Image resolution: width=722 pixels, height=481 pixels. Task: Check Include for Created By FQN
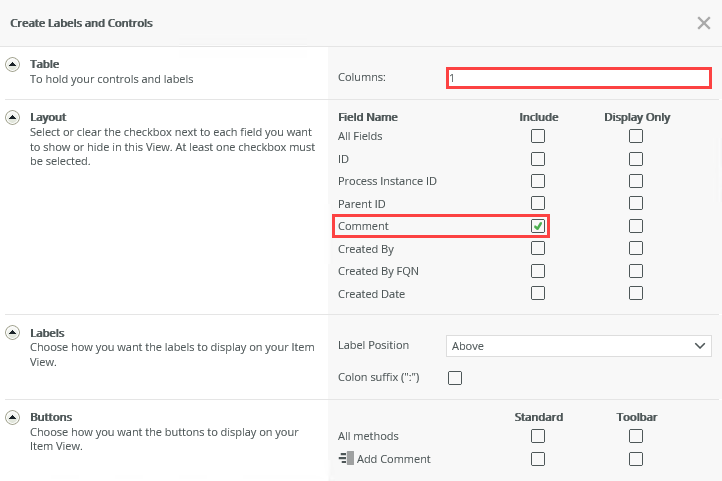coord(538,271)
